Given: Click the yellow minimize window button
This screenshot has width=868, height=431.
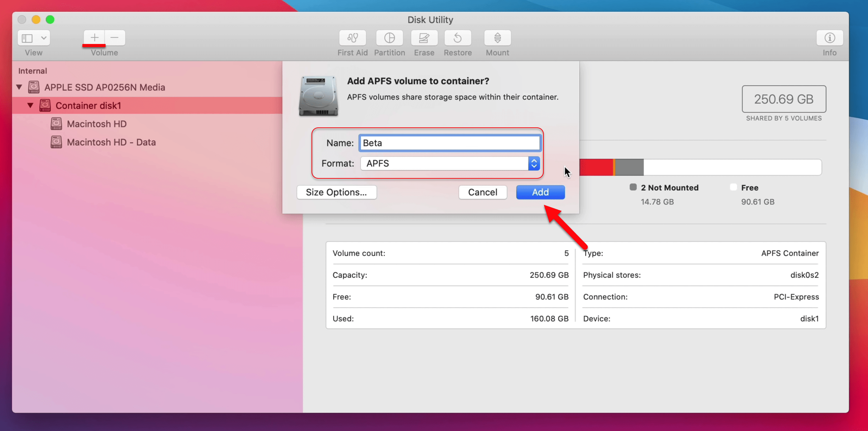Looking at the screenshot, I should click(x=36, y=19).
